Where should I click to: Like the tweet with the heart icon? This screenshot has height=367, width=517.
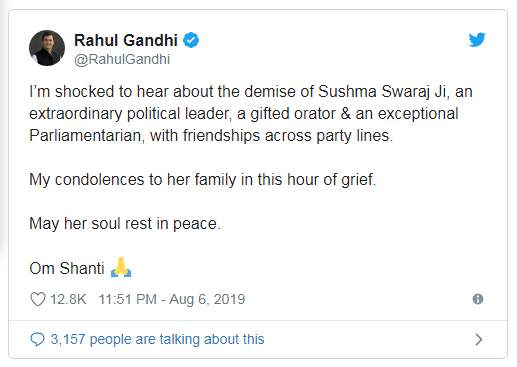pos(38,299)
